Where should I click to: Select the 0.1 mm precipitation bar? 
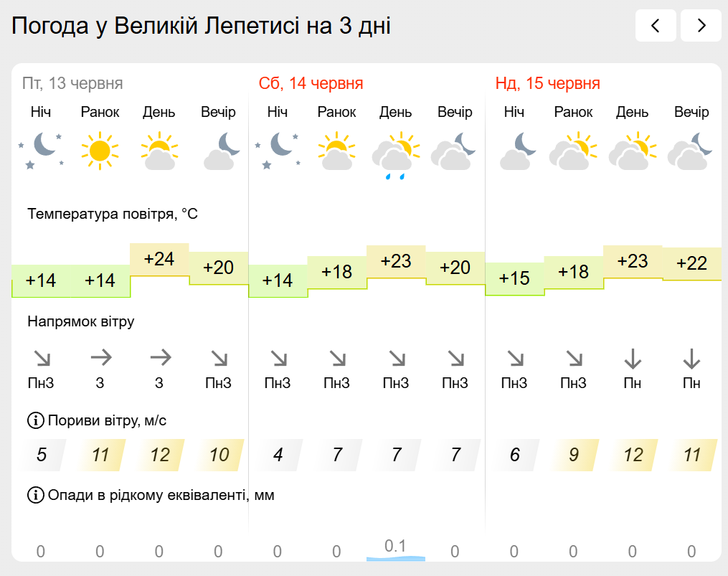[396, 550]
